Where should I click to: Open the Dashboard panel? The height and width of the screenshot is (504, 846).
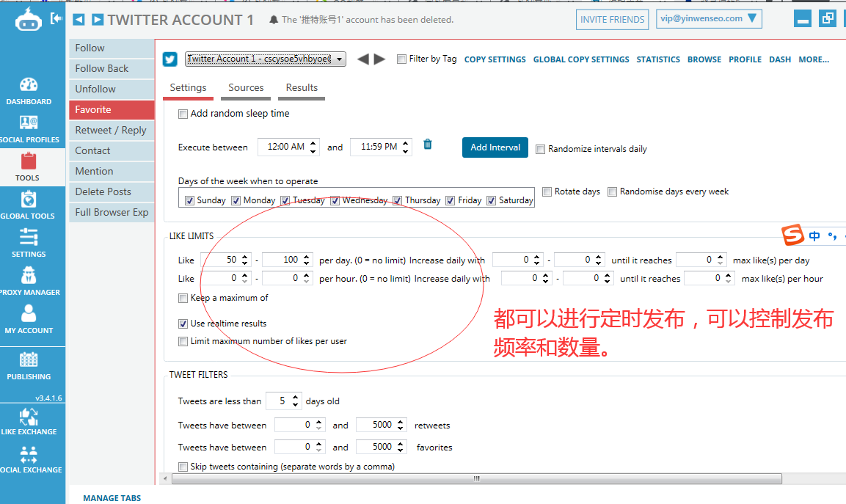pos(29,90)
